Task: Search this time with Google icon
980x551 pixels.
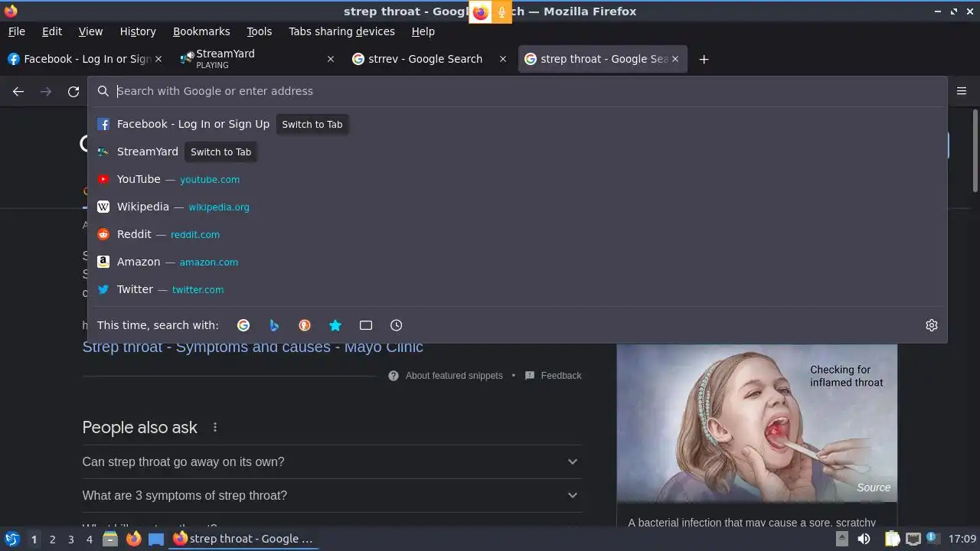Action: [243, 325]
